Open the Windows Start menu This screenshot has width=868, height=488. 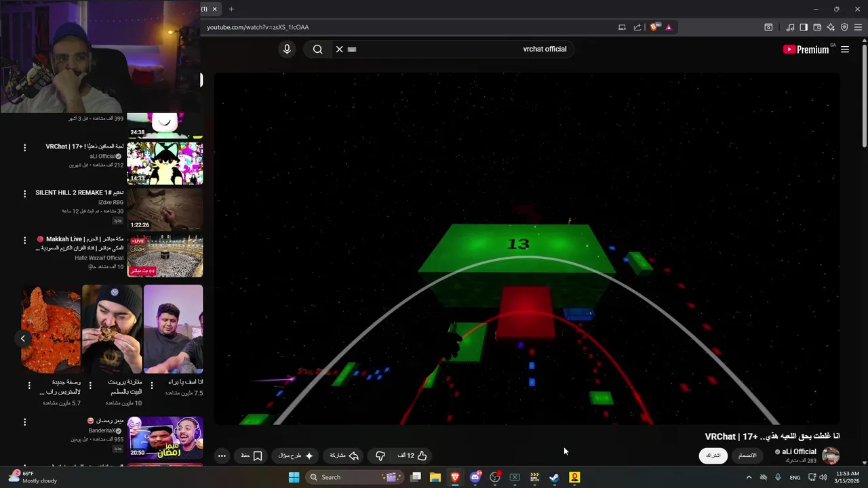[x=294, y=477]
